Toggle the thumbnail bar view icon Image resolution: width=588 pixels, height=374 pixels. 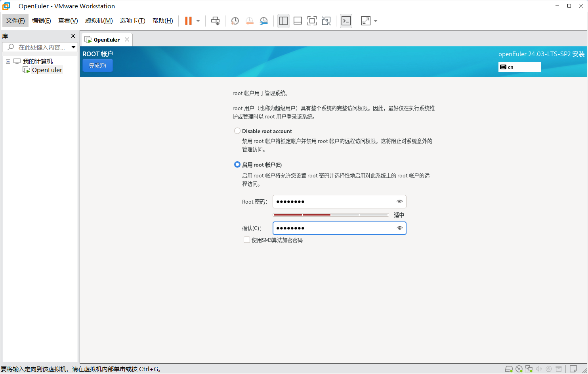pos(298,21)
